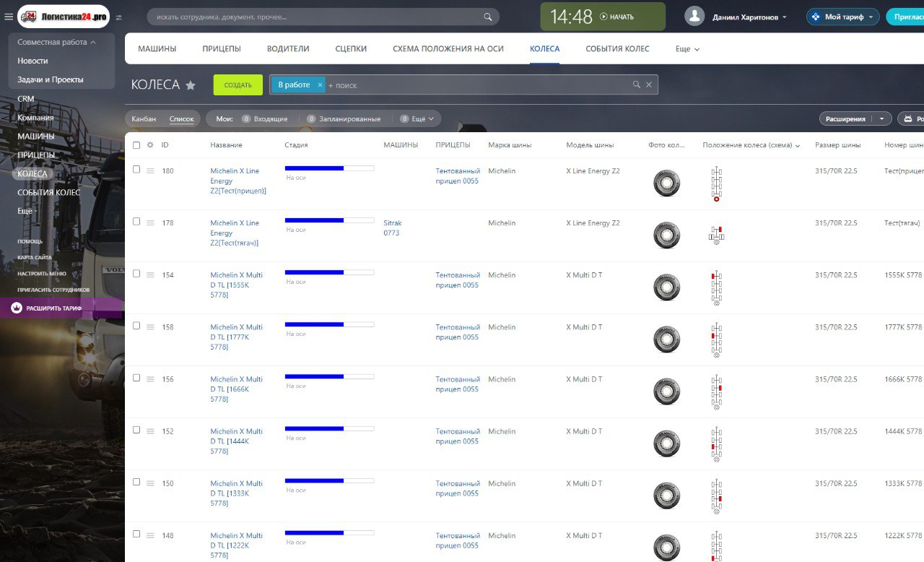The image size is (924, 562).
Task: Check the row checkbox for ID 158
Action: point(136,326)
